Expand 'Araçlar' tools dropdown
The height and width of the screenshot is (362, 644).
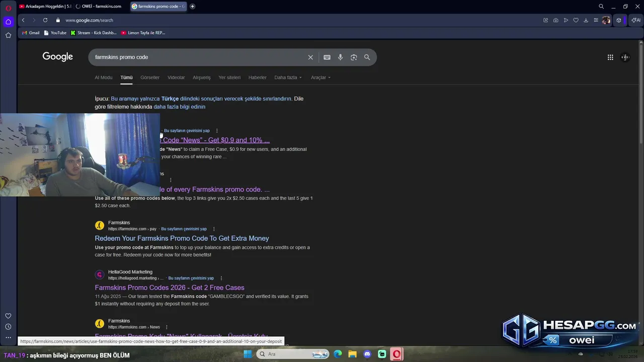(x=320, y=77)
